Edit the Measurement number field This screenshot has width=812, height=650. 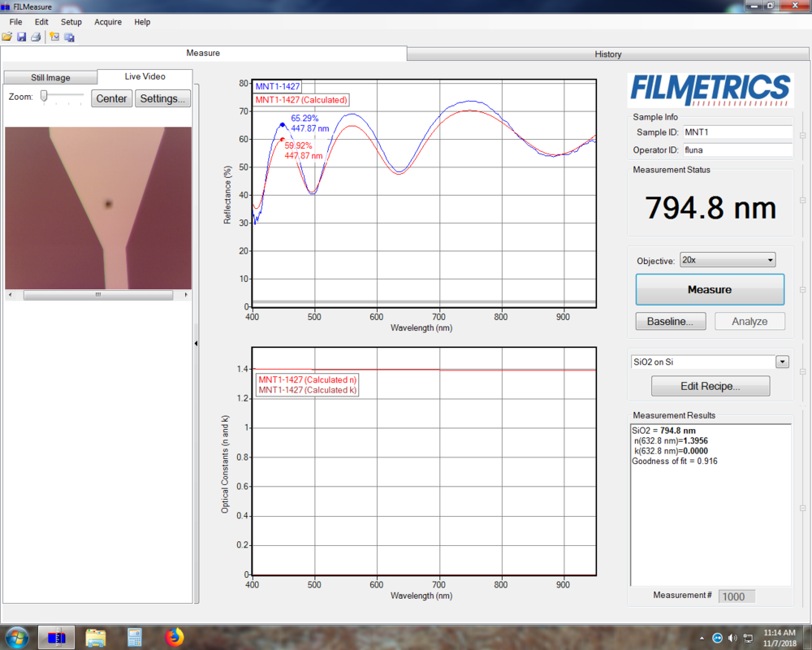click(736, 596)
